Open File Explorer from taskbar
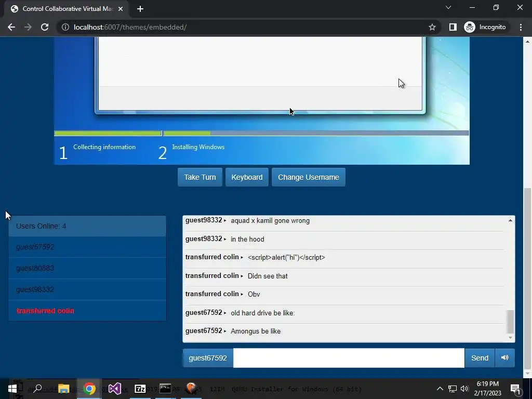The height and width of the screenshot is (399, 532). click(x=63, y=389)
